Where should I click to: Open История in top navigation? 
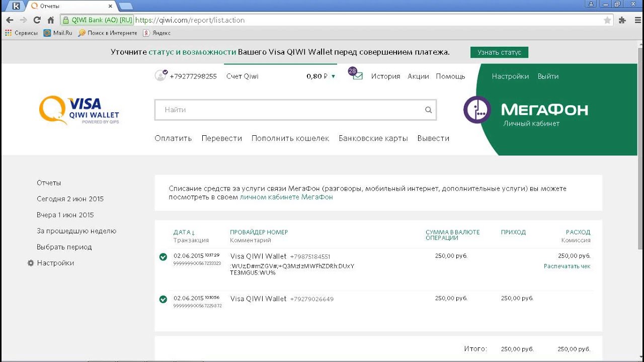coord(386,76)
